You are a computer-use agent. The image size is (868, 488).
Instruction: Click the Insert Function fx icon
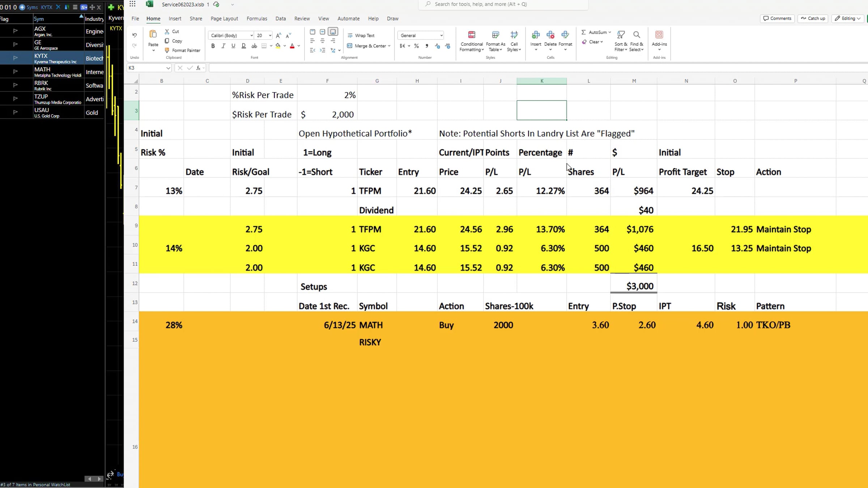[x=198, y=68]
